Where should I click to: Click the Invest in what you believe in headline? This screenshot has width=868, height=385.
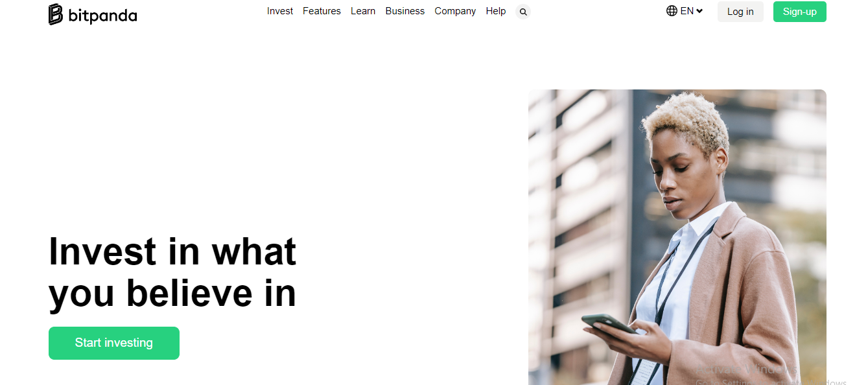click(172, 272)
